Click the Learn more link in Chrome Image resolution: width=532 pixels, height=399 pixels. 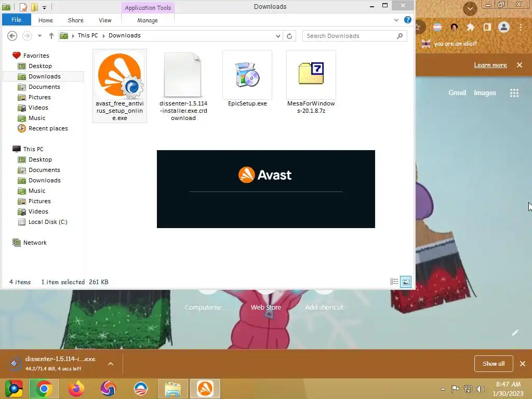click(x=490, y=65)
